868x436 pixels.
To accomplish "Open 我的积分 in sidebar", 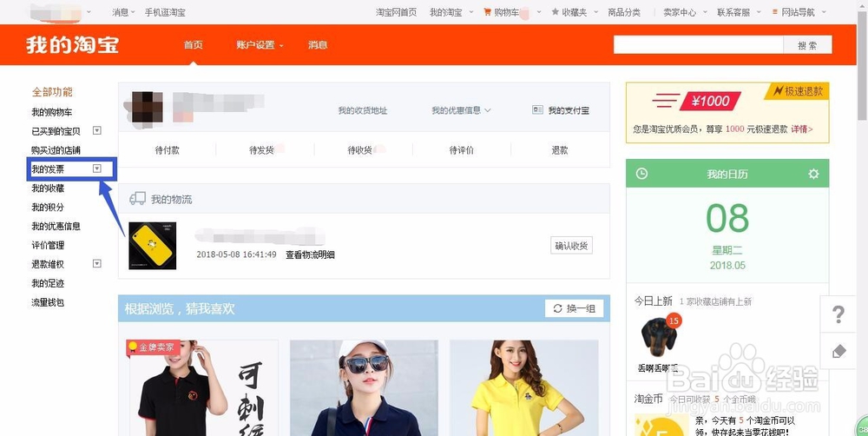I will click(x=48, y=208).
